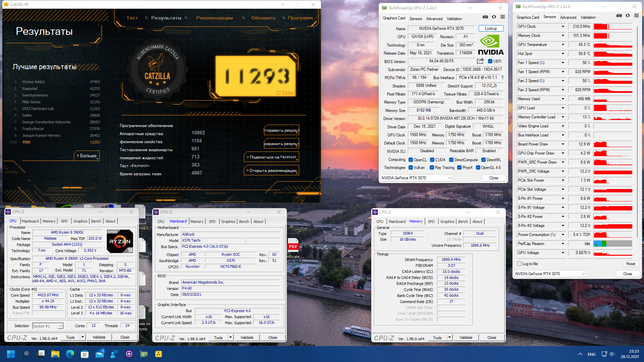The image size is (644, 362).
Task: Toggle the DirectML checkbox
Action: pos(483,160)
